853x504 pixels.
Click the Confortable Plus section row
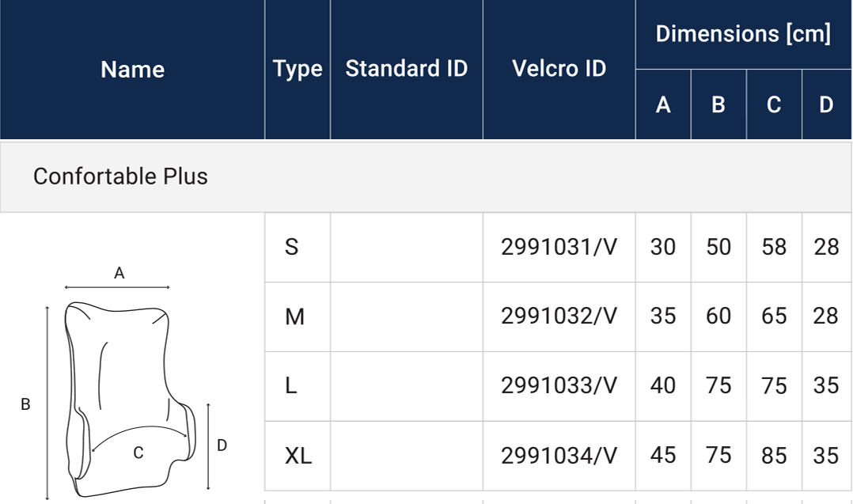tap(120, 176)
